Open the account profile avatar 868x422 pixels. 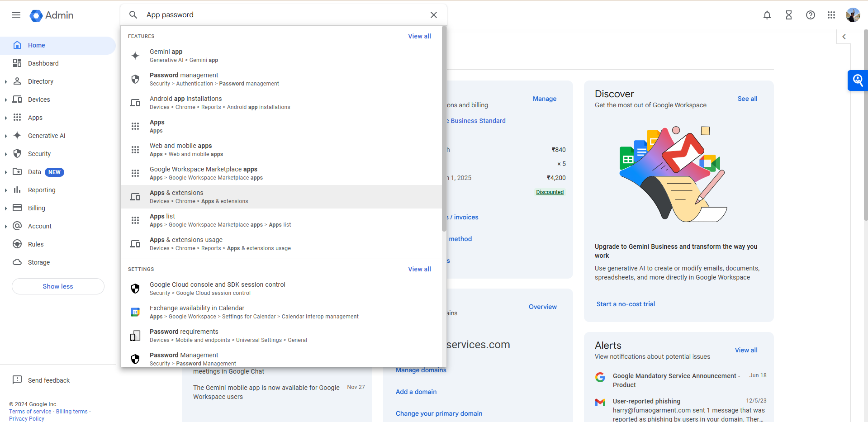click(853, 15)
